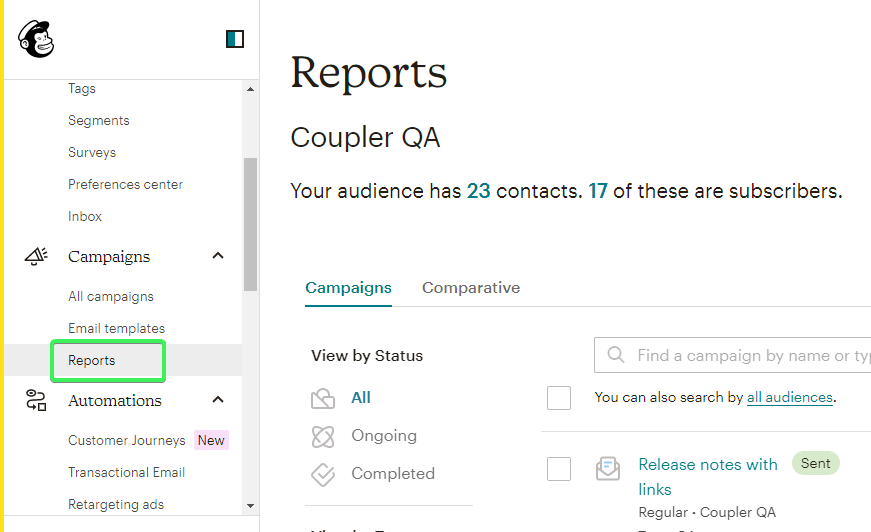Open All campaigns in sidebar
This screenshot has height=532, width=871.
pos(111,297)
